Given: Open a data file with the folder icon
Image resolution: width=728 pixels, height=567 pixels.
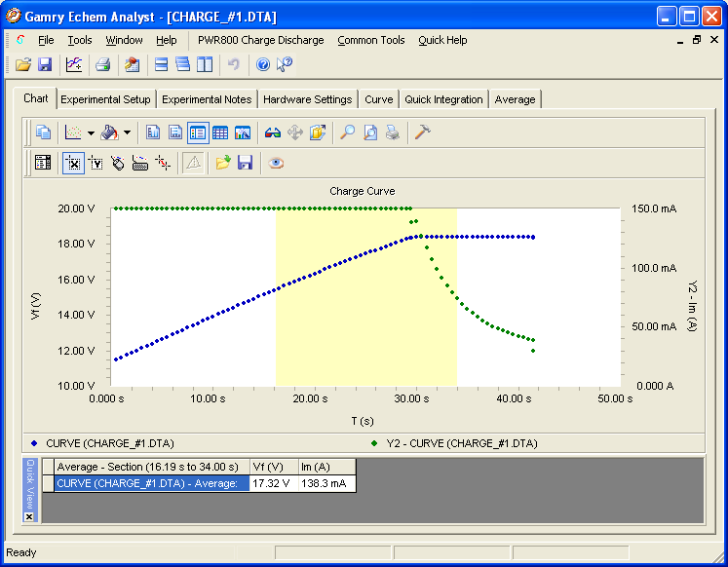Looking at the screenshot, I should point(22,64).
